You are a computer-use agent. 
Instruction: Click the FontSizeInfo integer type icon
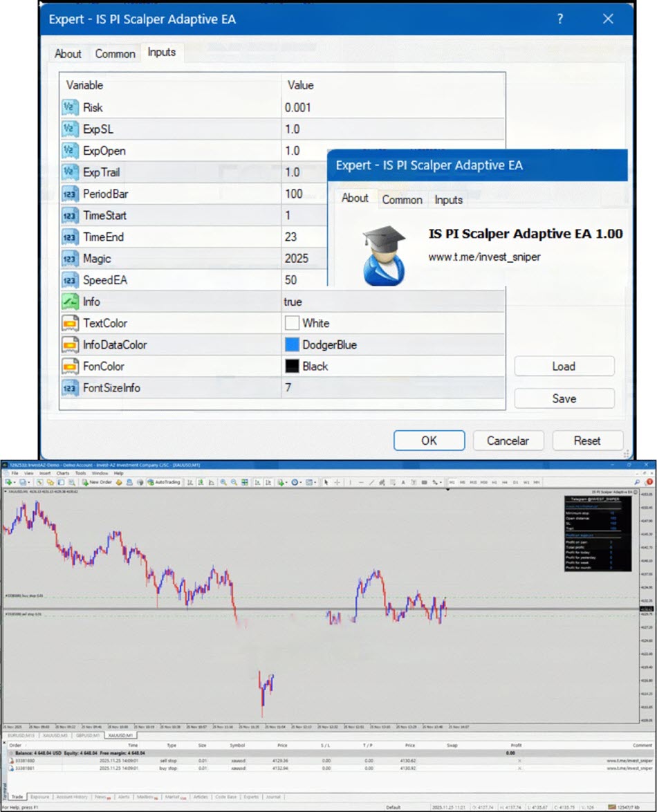pos(69,388)
